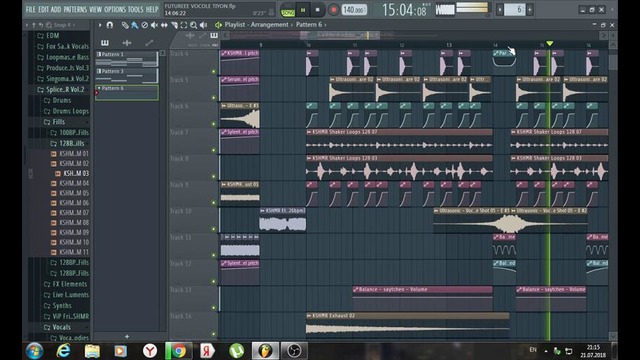640x360 pixels.
Task: Stop playback with the stop button
Action: (318, 10)
